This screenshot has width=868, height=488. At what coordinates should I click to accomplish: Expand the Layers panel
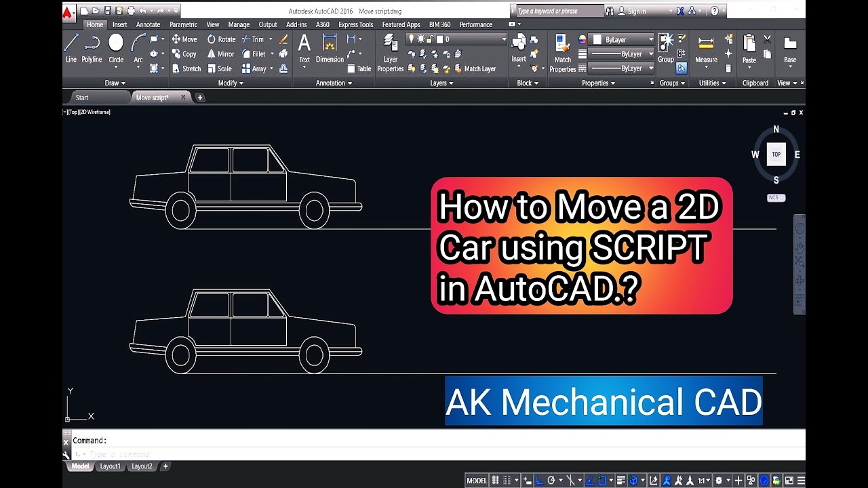click(x=442, y=83)
